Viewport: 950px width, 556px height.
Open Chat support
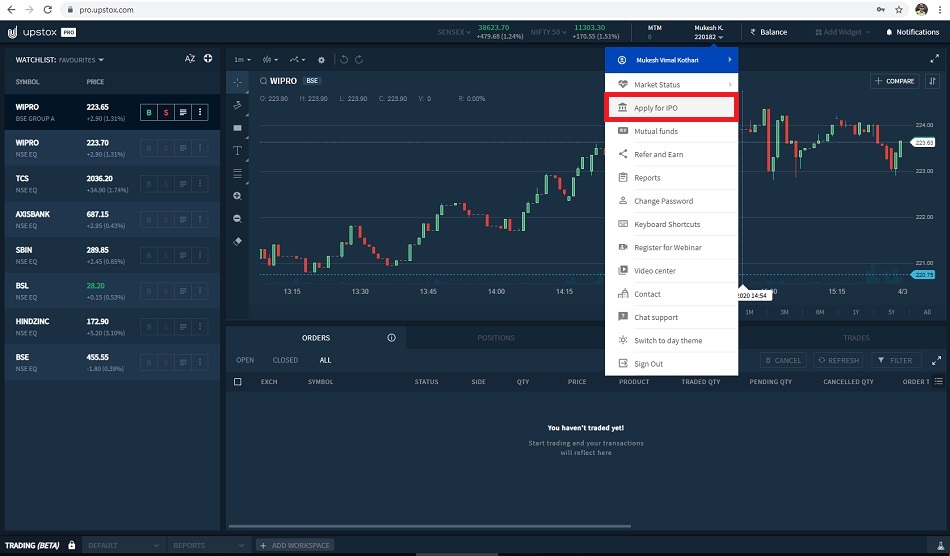tap(671, 317)
